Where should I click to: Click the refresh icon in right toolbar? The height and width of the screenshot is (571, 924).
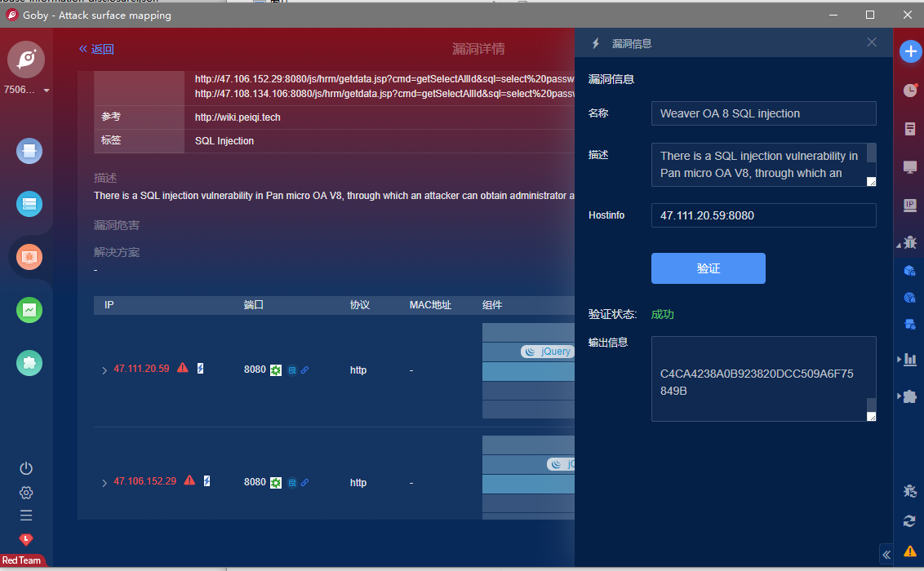point(909,520)
